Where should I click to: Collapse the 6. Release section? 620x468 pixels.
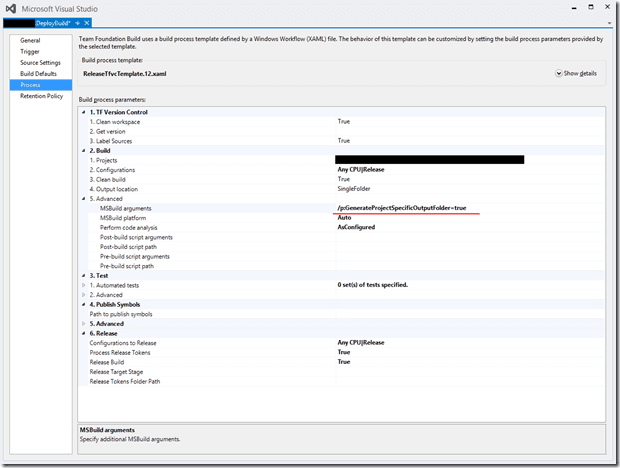pos(83,333)
